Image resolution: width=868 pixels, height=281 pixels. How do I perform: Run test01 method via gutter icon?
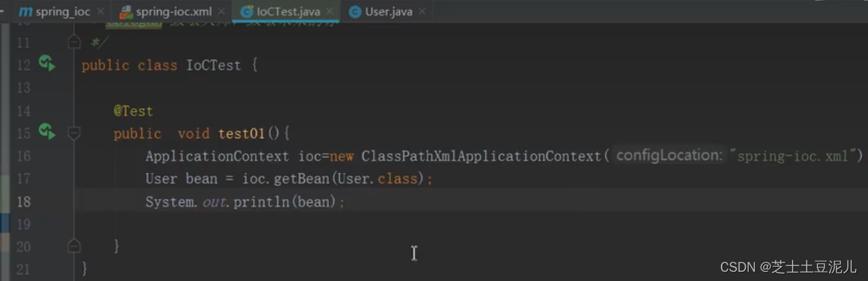point(47,131)
